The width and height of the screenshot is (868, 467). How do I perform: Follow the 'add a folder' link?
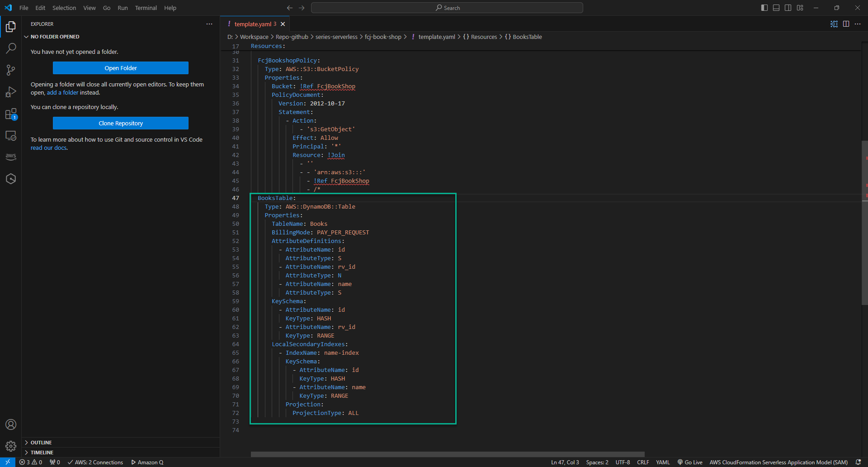click(x=62, y=92)
